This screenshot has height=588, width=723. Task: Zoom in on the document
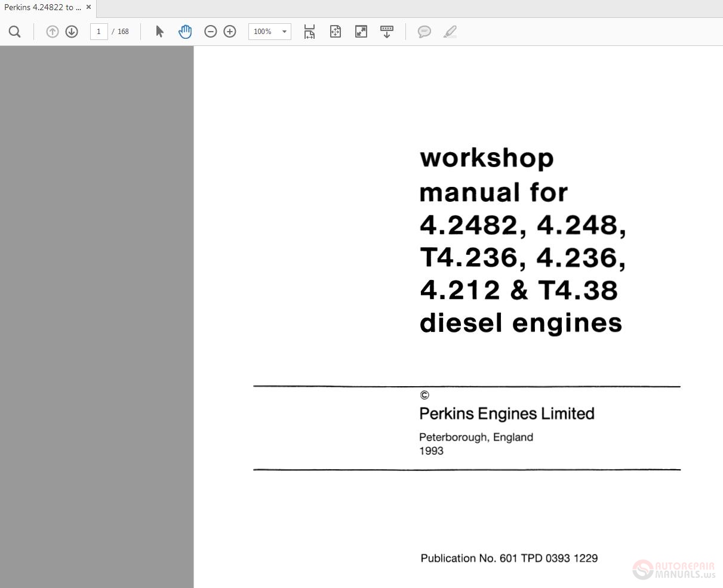tap(230, 31)
